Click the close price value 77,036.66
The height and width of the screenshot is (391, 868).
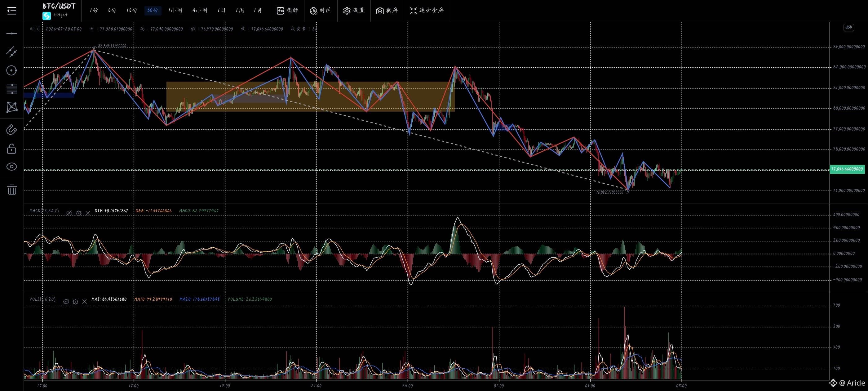pos(267,29)
